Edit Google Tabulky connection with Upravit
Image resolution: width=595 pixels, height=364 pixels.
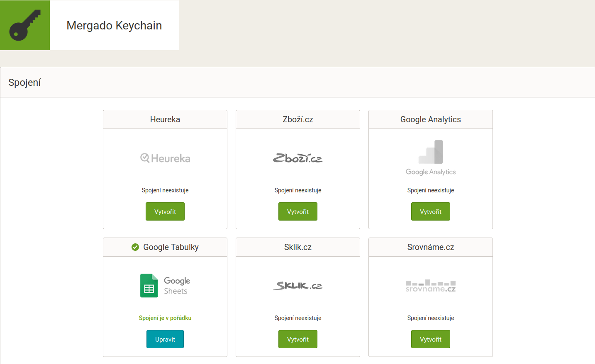(165, 339)
